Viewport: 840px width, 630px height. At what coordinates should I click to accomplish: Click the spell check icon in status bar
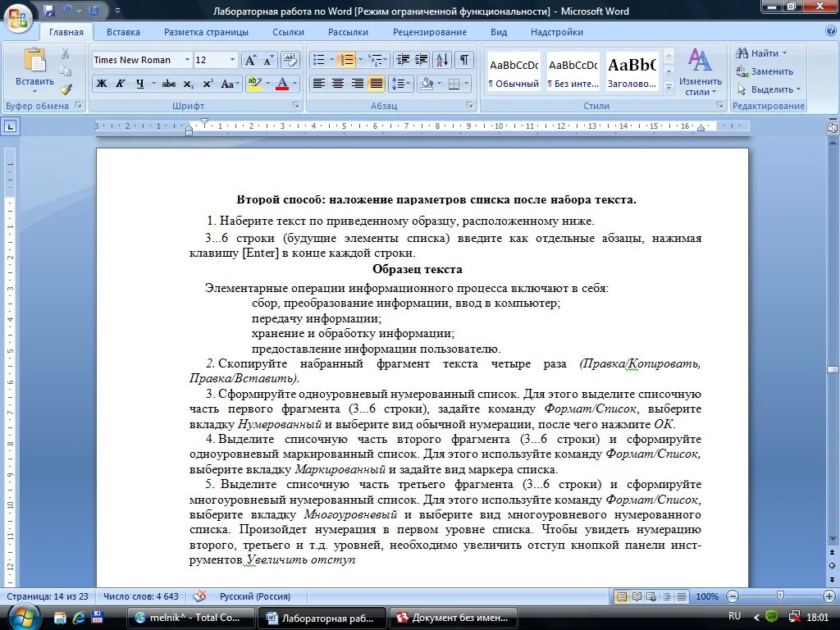pyautogui.click(x=200, y=596)
